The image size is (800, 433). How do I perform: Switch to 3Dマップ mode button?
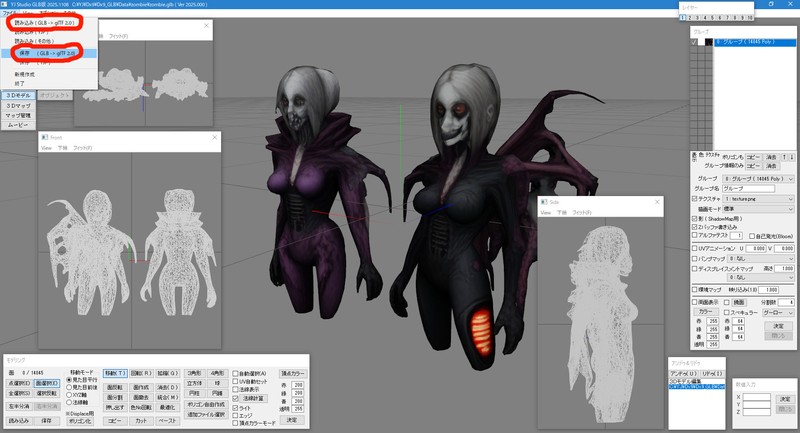(18, 106)
